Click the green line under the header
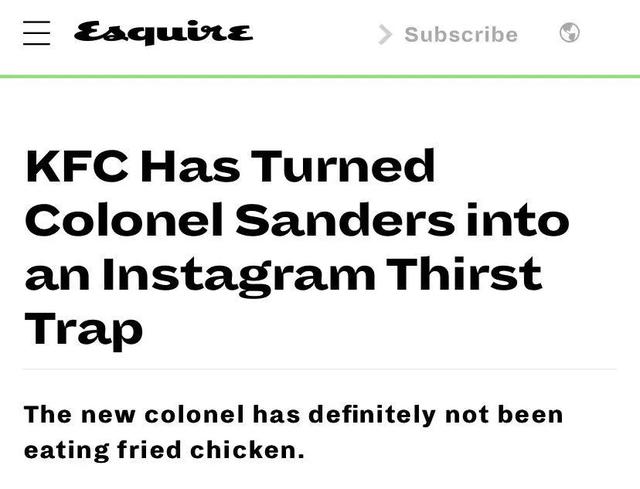This screenshot has width=640, height=489. click(x=320, y=76)
